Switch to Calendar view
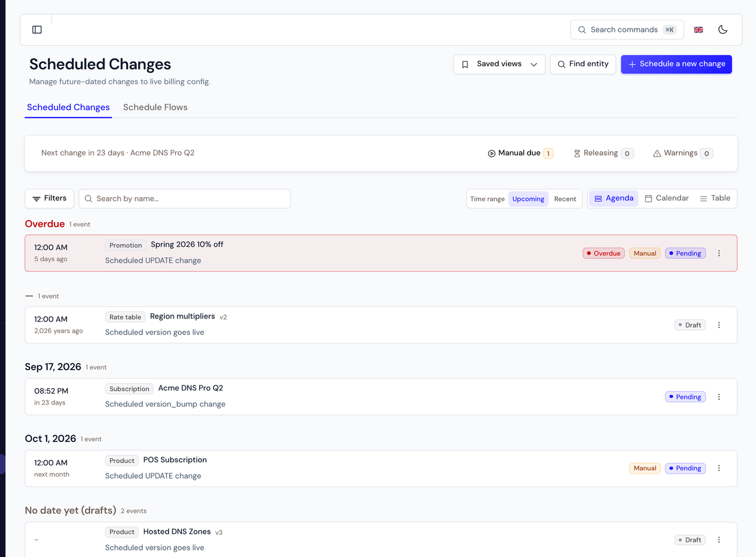The height and width of the screenshot is (557, 756). point(667,198)
